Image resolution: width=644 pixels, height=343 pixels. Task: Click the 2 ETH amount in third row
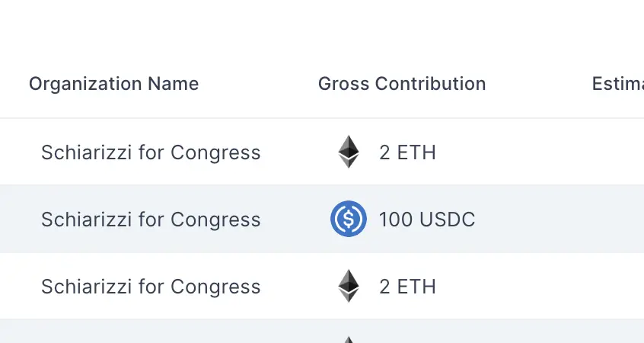pyautogui.click(x=407, y=287)
